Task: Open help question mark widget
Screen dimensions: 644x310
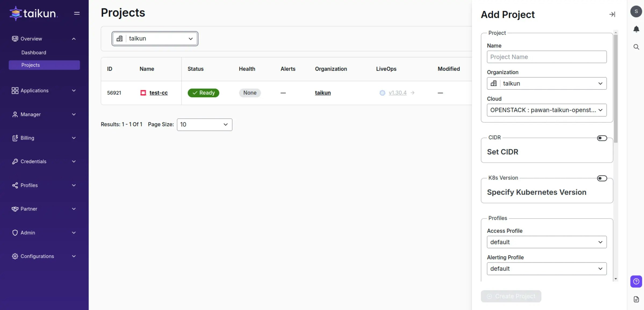Action: click(x=636, y=282)
